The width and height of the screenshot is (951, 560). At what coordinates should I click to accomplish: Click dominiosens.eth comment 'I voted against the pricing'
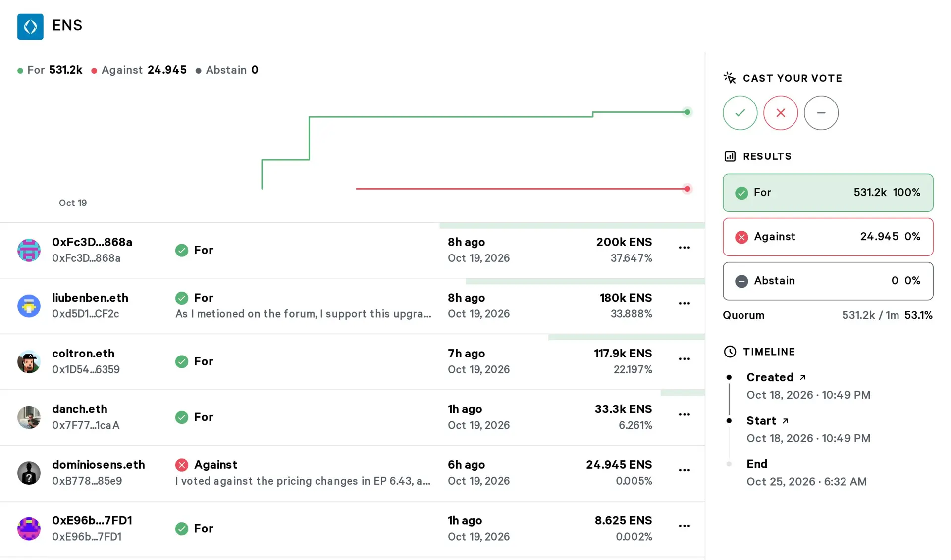(x=303, y=481)
